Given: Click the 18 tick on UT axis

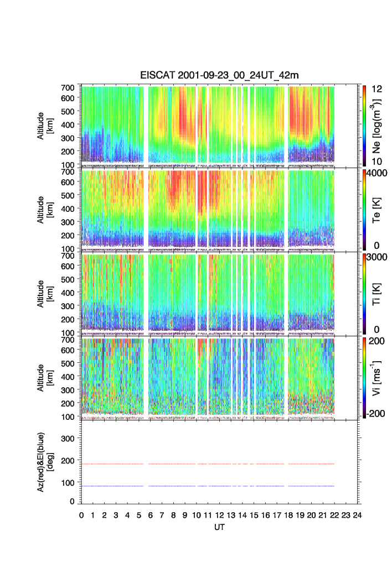Looking at the screenshot, I should tap(288, 515).
